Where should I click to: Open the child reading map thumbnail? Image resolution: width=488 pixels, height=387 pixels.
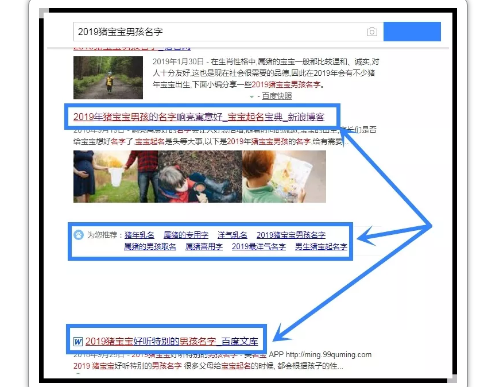click(284, 176)
